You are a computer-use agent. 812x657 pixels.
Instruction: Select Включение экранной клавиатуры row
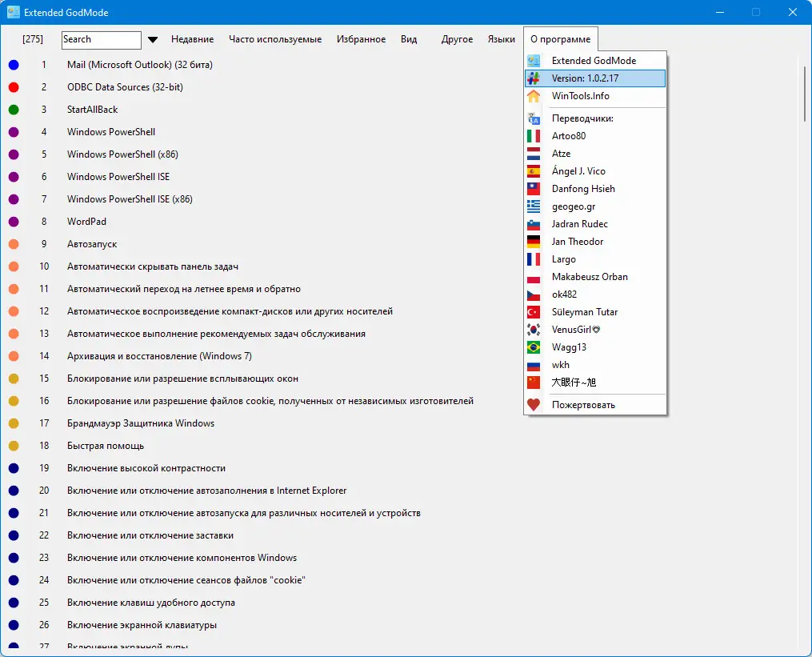(142, 625)
